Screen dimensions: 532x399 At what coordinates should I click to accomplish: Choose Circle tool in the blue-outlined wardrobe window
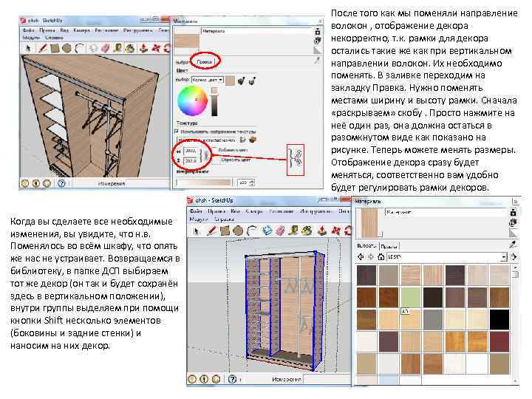[237, 231]
